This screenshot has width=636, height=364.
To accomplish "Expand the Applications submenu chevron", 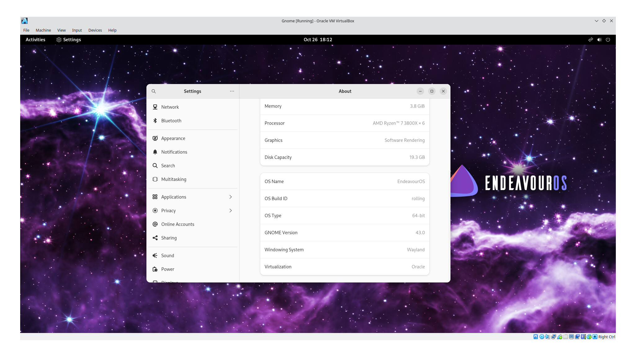I will pyautogui.click(x=231, y=197).
